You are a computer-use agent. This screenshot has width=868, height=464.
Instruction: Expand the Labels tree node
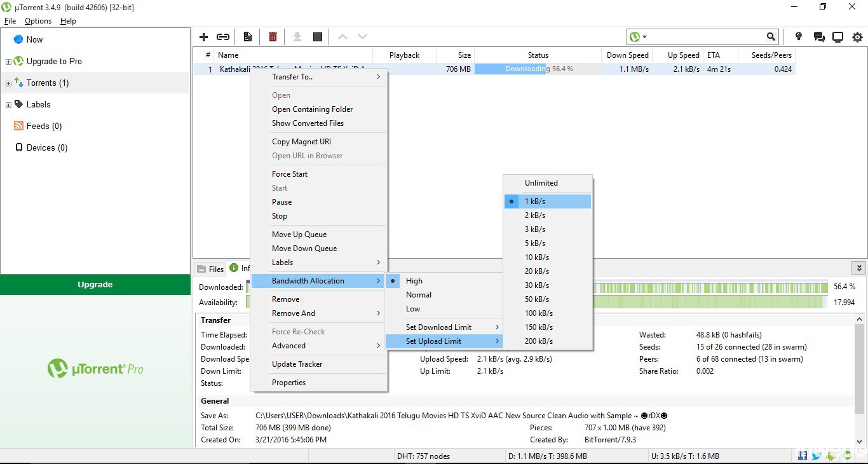click(x=8, y=105)
